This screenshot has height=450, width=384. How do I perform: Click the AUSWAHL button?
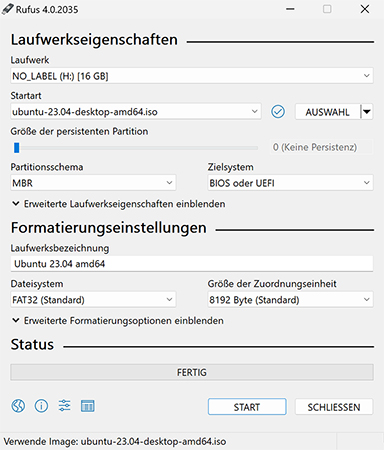[x=327, y=112]
